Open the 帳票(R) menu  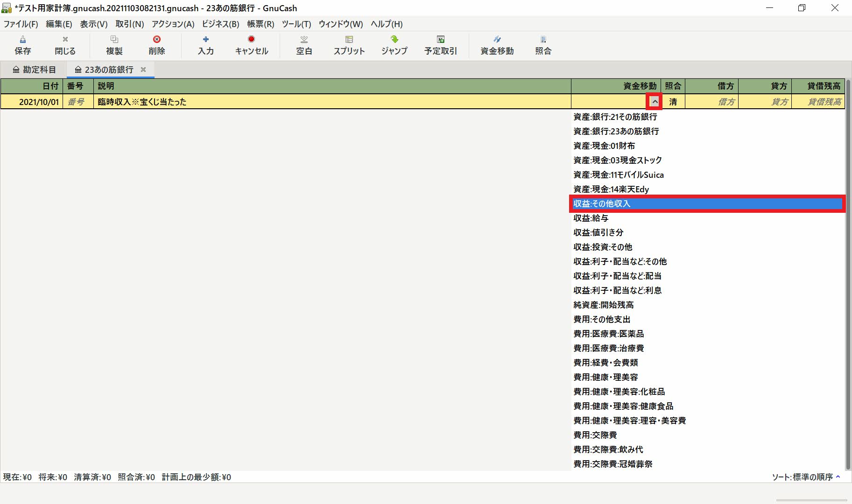click(261, 24)
